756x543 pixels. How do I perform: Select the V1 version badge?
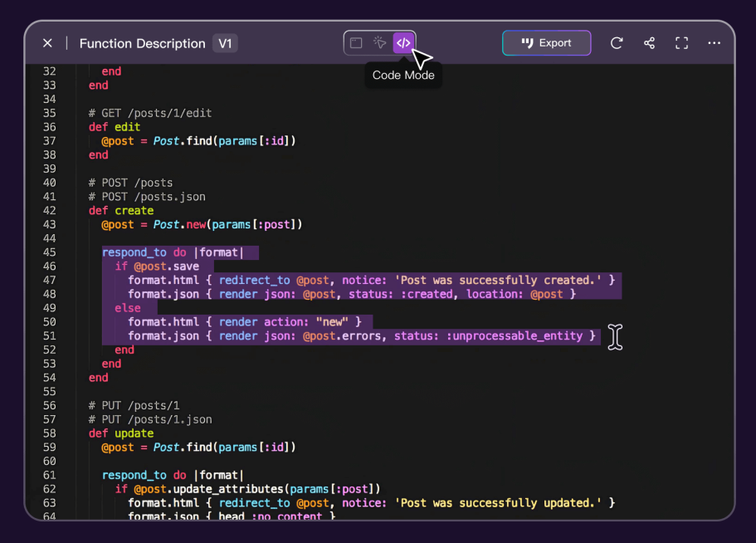point(225,43)
